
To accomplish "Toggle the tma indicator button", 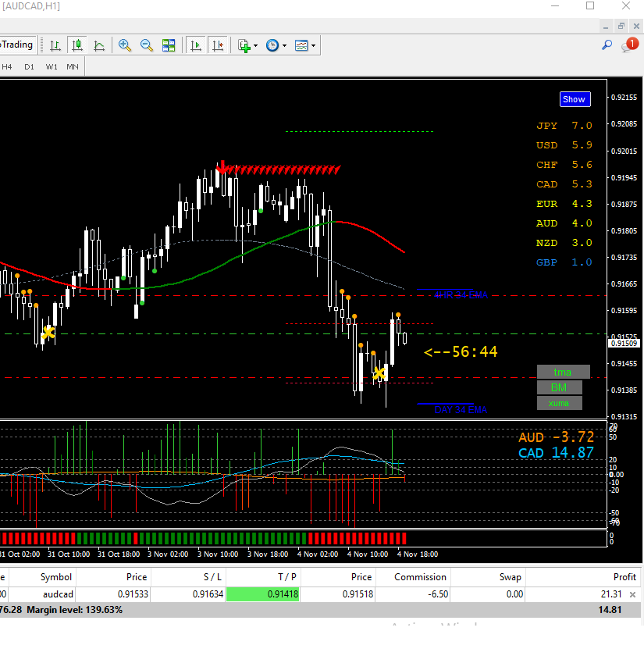I will [x=563, y=372].
